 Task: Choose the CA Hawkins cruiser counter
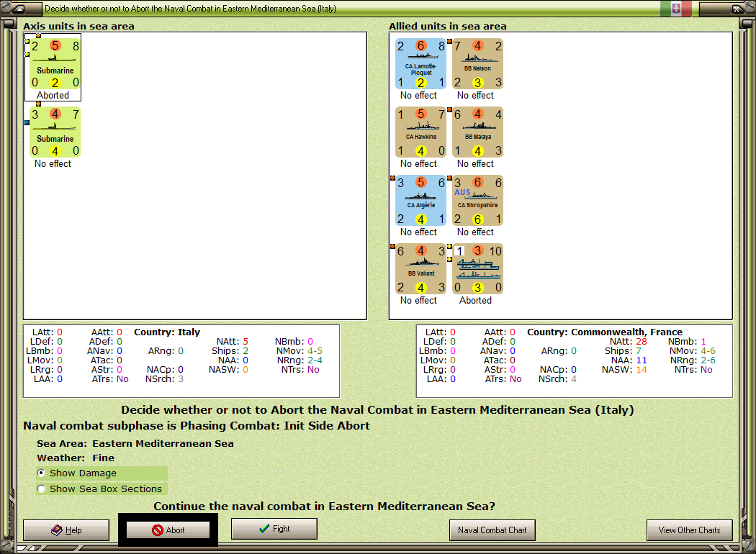tap(420, 132)
